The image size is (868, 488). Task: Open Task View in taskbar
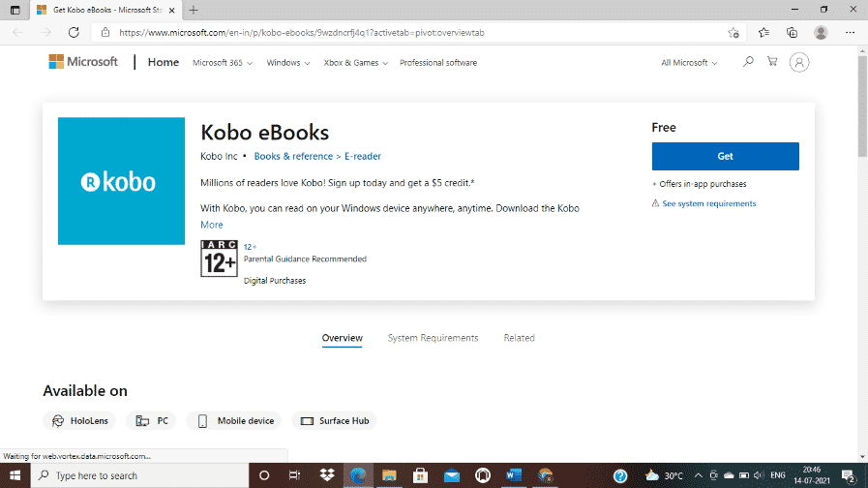(294, 475)
